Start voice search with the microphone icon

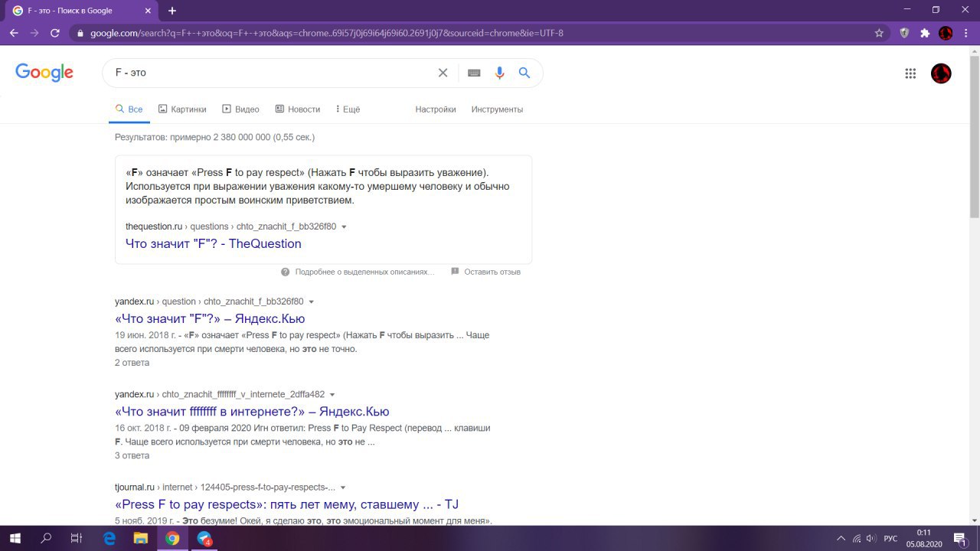[x=499, y=73]
